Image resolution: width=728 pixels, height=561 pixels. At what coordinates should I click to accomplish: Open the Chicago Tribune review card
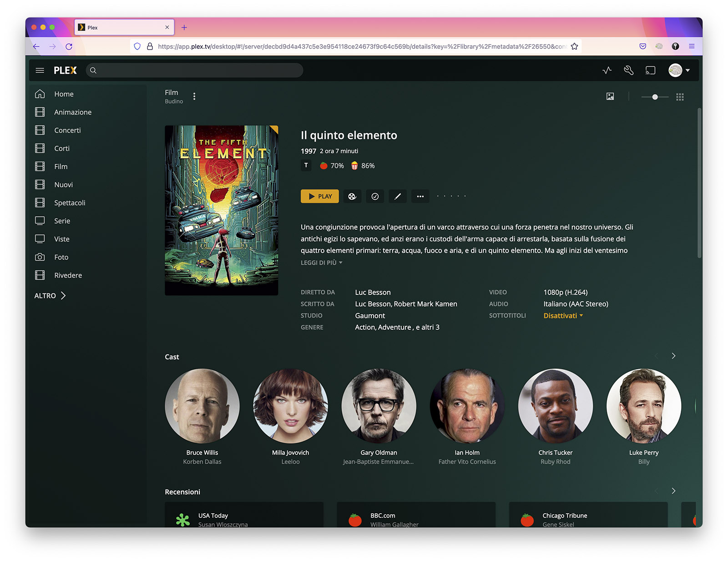tap(588, 515)
